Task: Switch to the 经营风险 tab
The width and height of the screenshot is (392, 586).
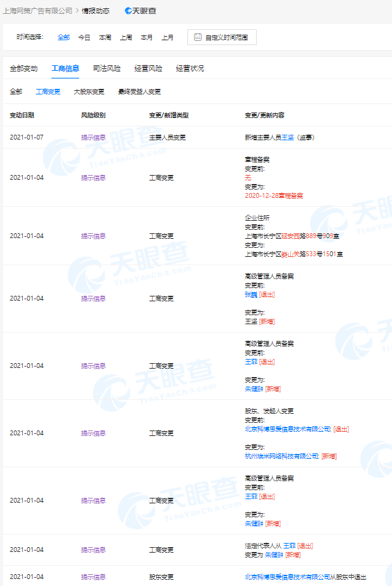Action: click(148, 69)
